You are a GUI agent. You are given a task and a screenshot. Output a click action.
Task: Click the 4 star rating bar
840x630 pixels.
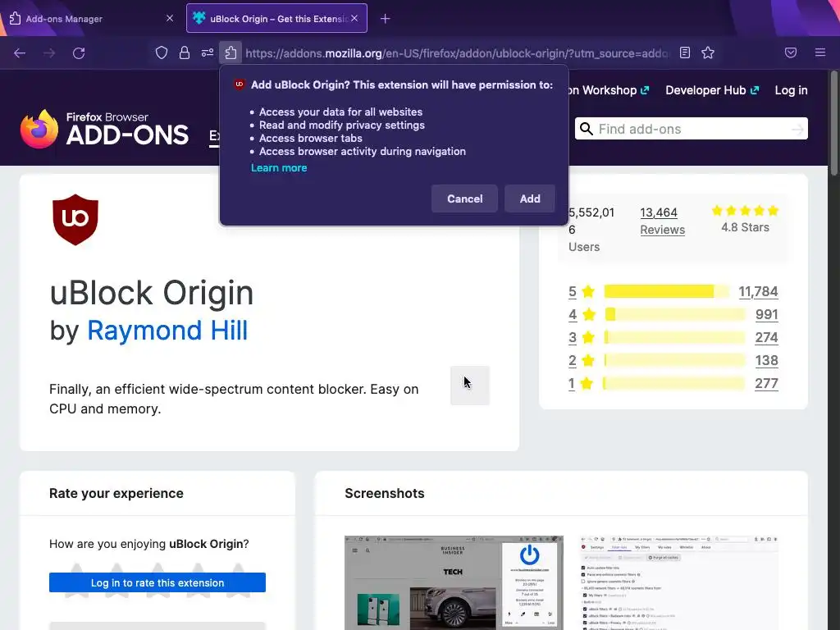tap(675, 314)
